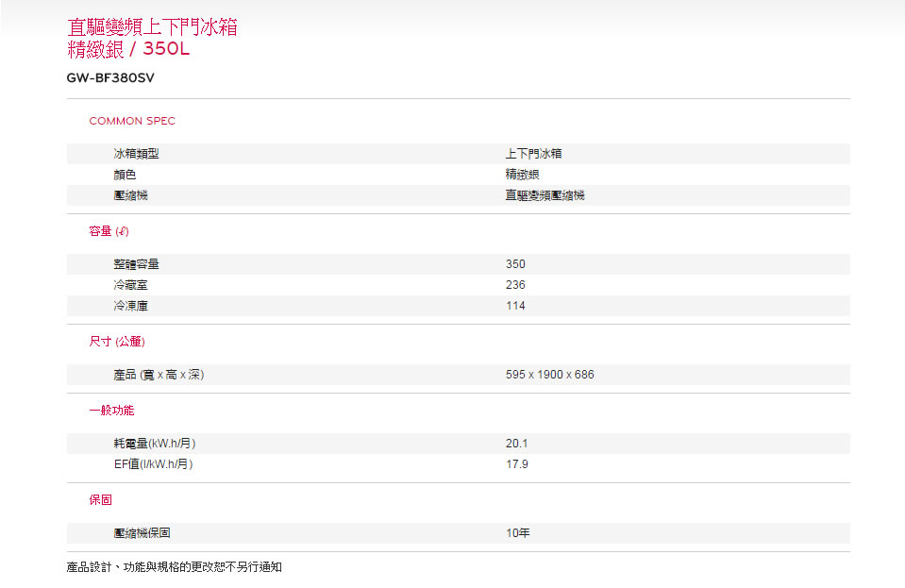Click the 顏色 row label
Viewport: 905px width, 588px height.
click(x=125, y=175)
